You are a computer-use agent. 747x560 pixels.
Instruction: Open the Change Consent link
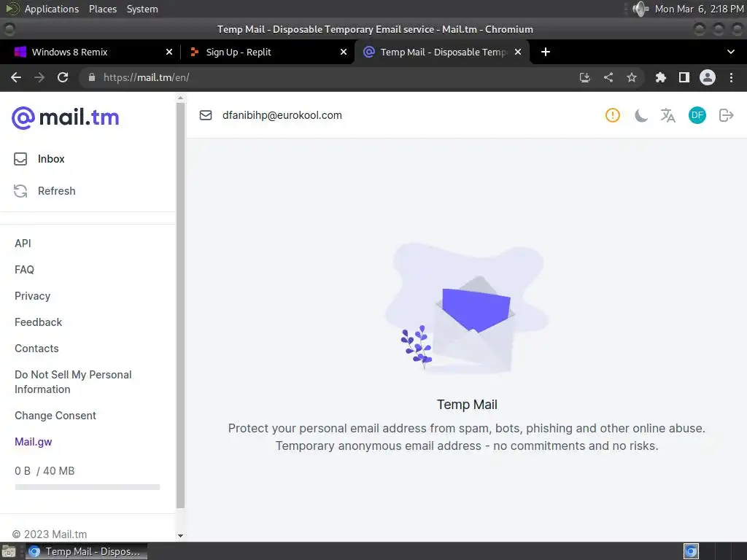[x=55, y=415]
